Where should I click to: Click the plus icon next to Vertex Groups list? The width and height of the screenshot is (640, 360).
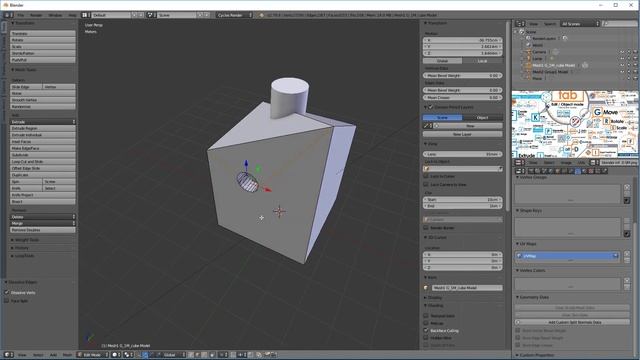point(627,187)
